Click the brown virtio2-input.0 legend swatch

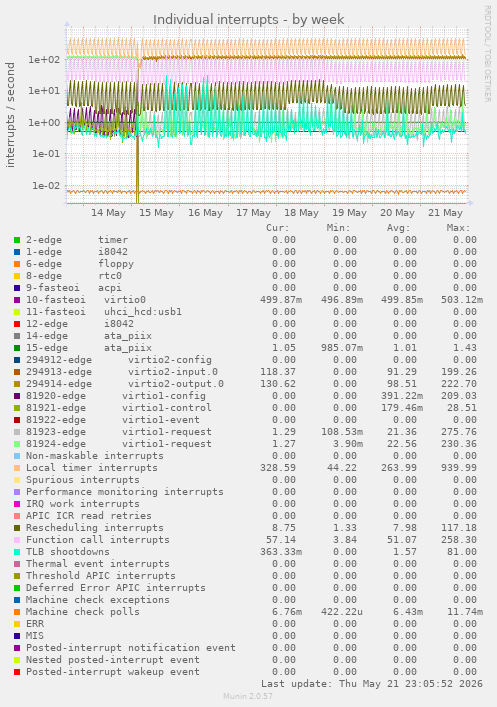click(17, 372)
